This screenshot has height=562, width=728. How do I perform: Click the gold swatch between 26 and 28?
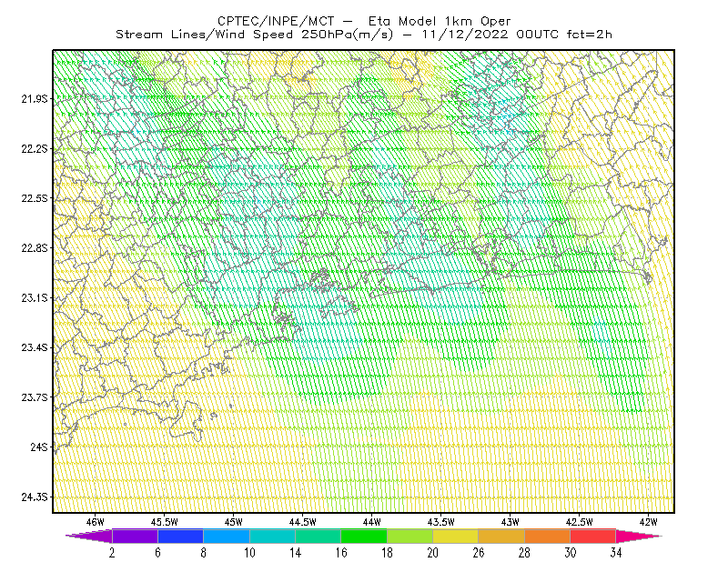[501, 536]
